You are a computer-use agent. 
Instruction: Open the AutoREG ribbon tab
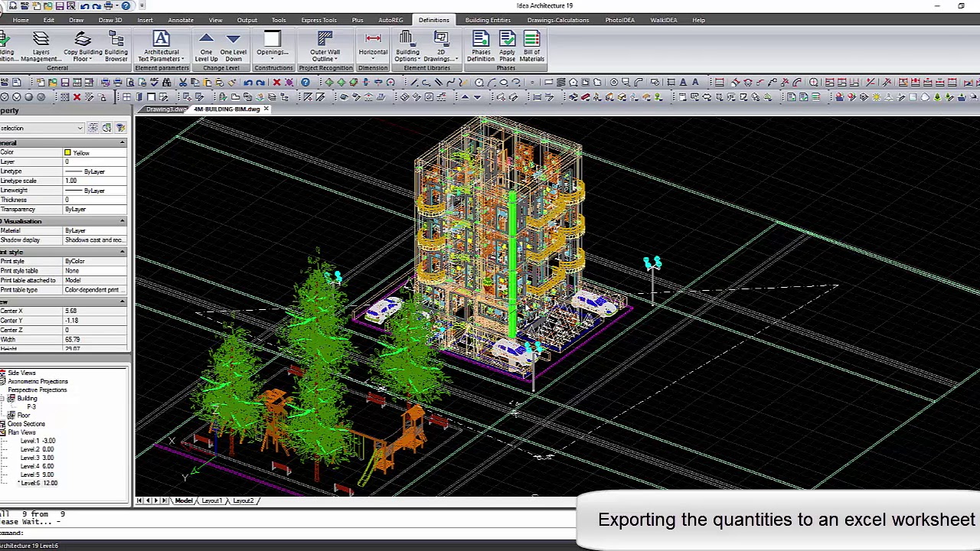390,20
